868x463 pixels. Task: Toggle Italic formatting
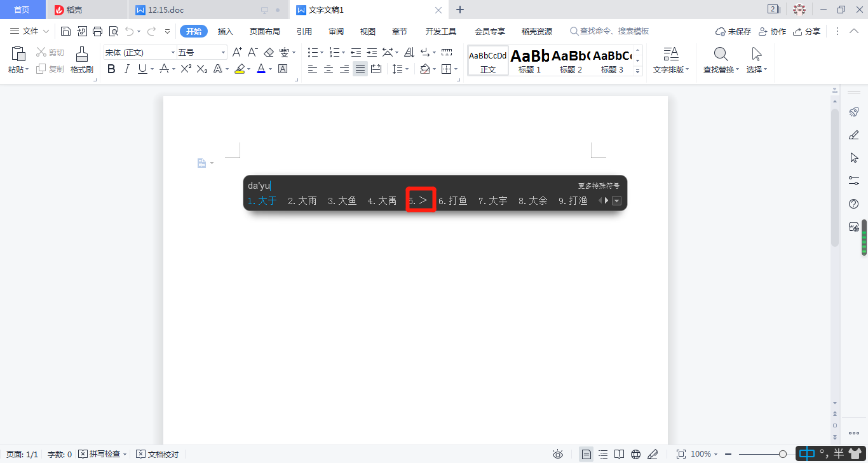click(x=127, y=69)
